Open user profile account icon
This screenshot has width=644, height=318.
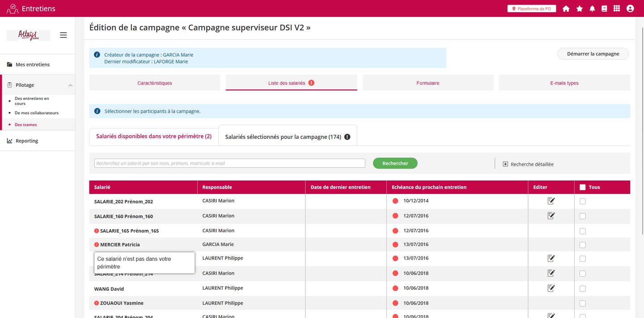630,9
